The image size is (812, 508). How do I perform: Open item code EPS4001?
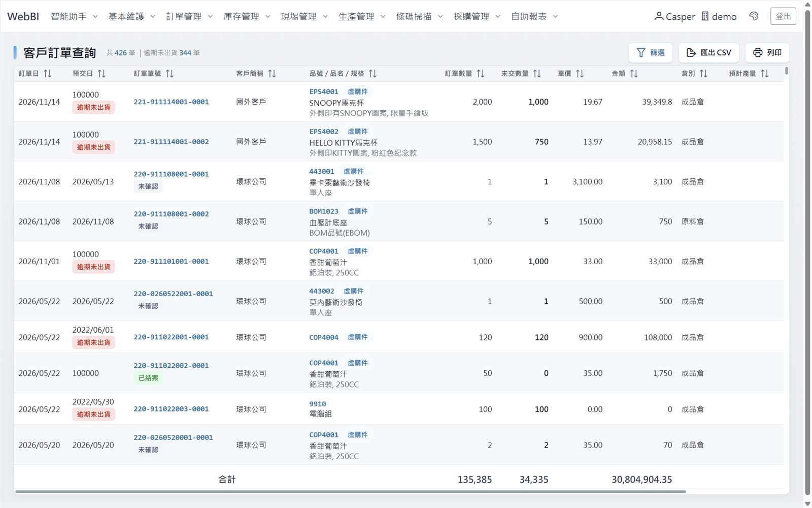point(324,91)
